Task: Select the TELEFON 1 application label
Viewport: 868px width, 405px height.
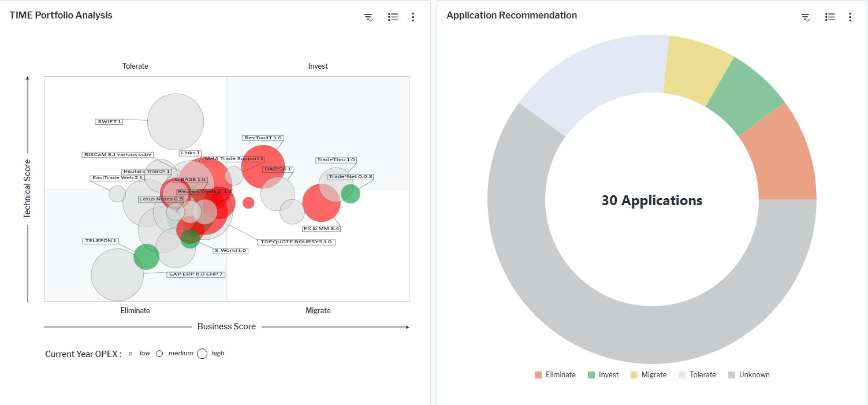Action: (101, 241)
